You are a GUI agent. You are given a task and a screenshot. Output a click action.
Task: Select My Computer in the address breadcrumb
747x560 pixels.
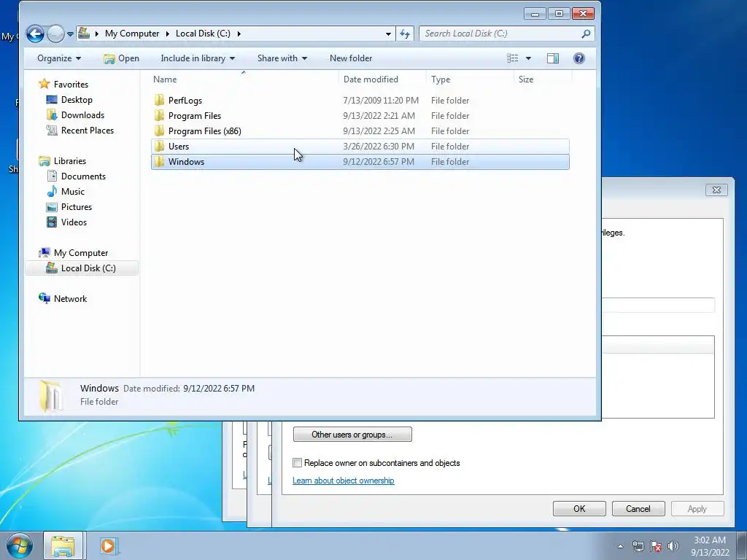(x=132, y=34)
